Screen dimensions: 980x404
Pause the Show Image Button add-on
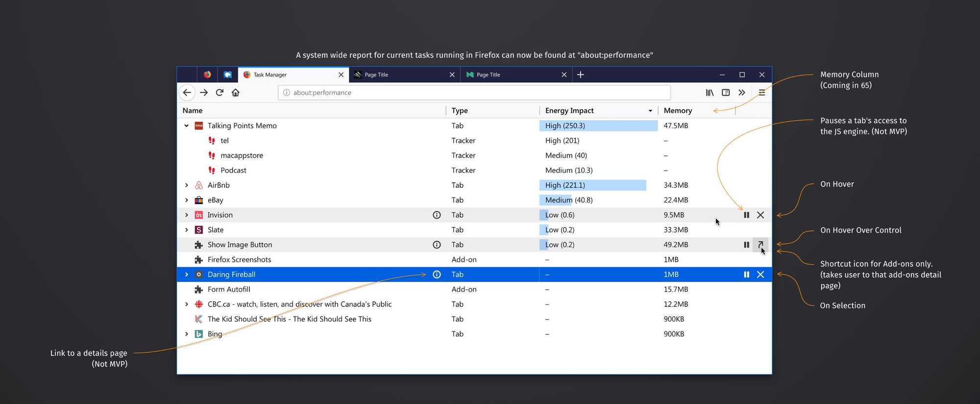tap(746, 245)
